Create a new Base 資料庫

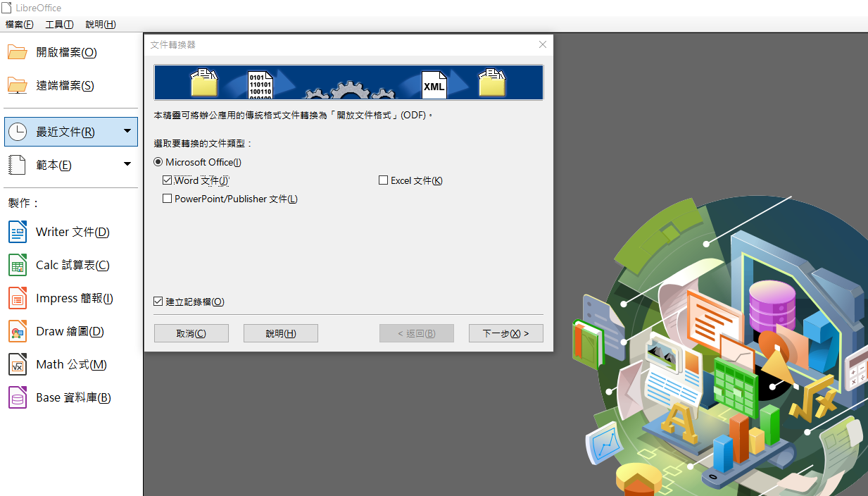pyautogui.click(x=71, y=397)
